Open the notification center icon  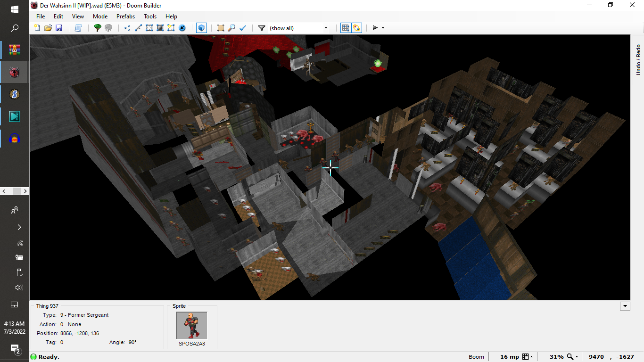[15, 349]
